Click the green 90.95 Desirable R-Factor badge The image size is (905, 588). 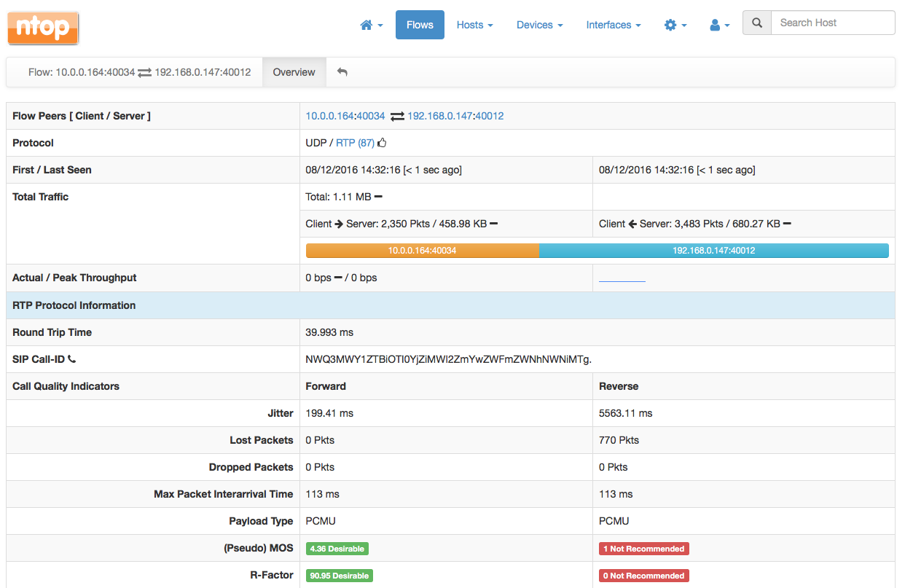pyautogui.click(x=339, y=576)
